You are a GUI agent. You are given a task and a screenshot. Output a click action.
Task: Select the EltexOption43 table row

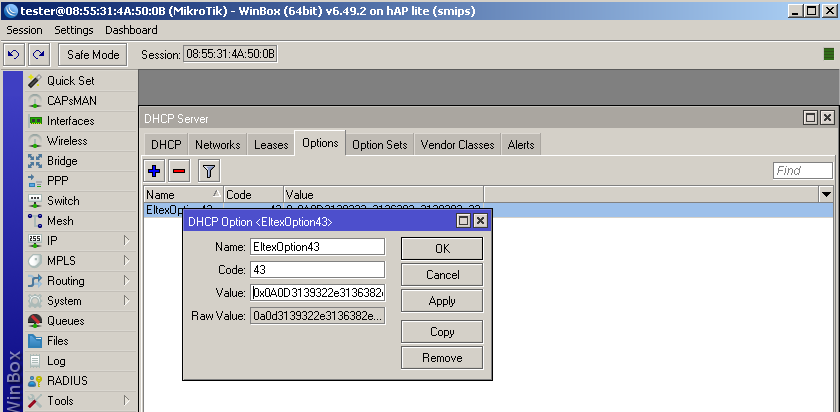pyautogui.click(x=488, y=210)
